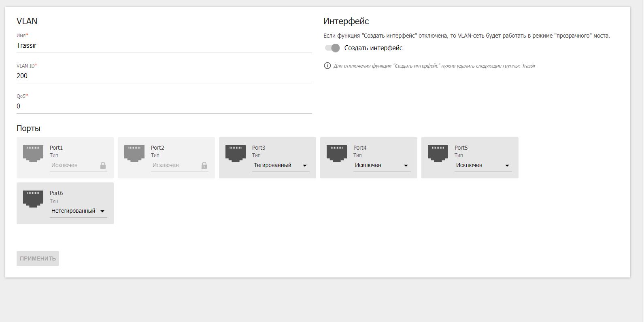Click the lock icon on Port1

103,165
